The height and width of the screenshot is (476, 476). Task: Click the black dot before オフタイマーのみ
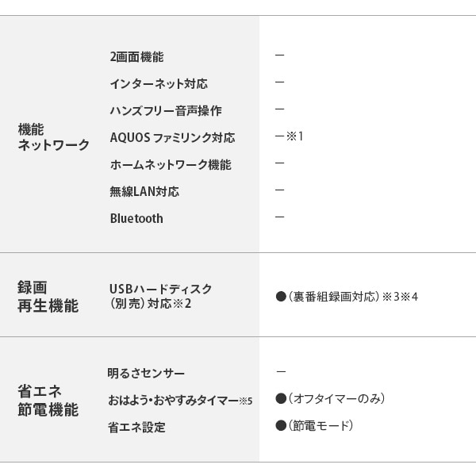(280, 399)
